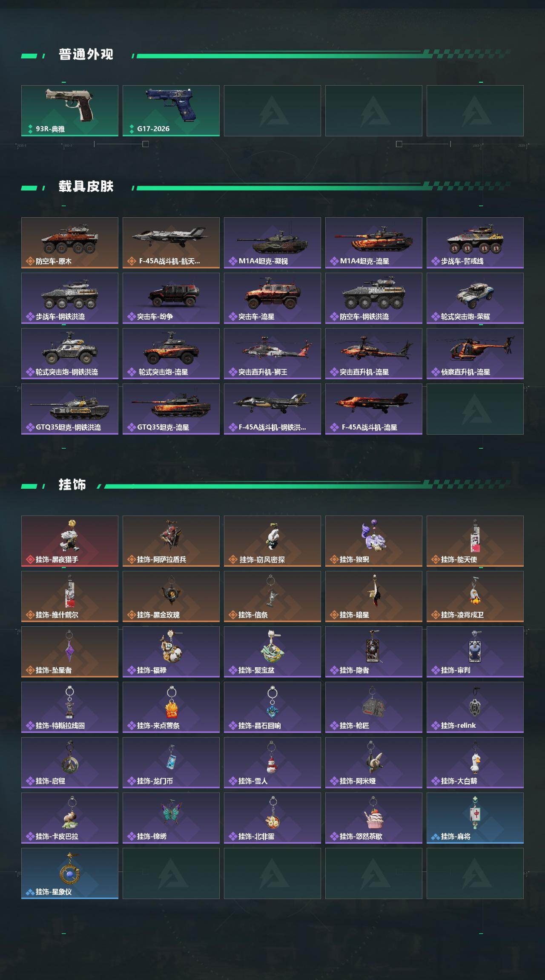Viewport: 545px width, 980px height.
Task: Select the 侦察直升机-流星 helicopter skin
Action: coord(475,354)
